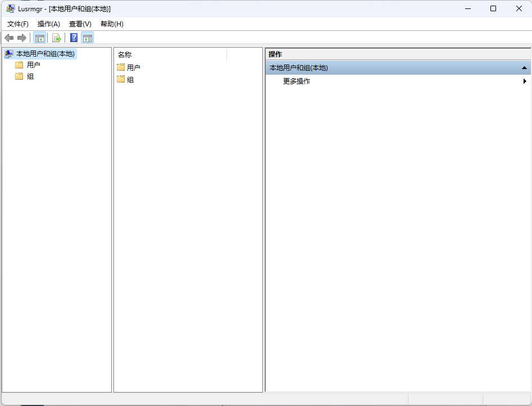Open the 帮助(H) menu
This screenshot has width=532, height=406.
[x=112, y=24]
